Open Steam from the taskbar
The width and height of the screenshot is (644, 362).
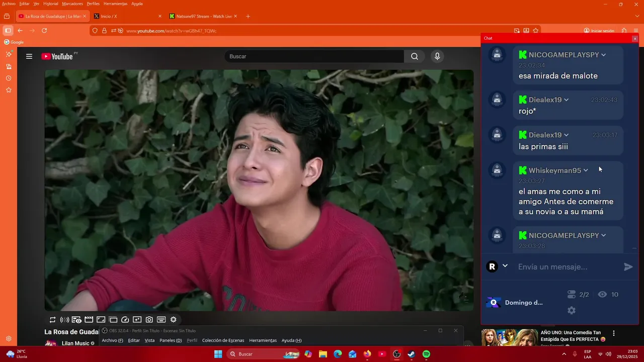point(411,354)
